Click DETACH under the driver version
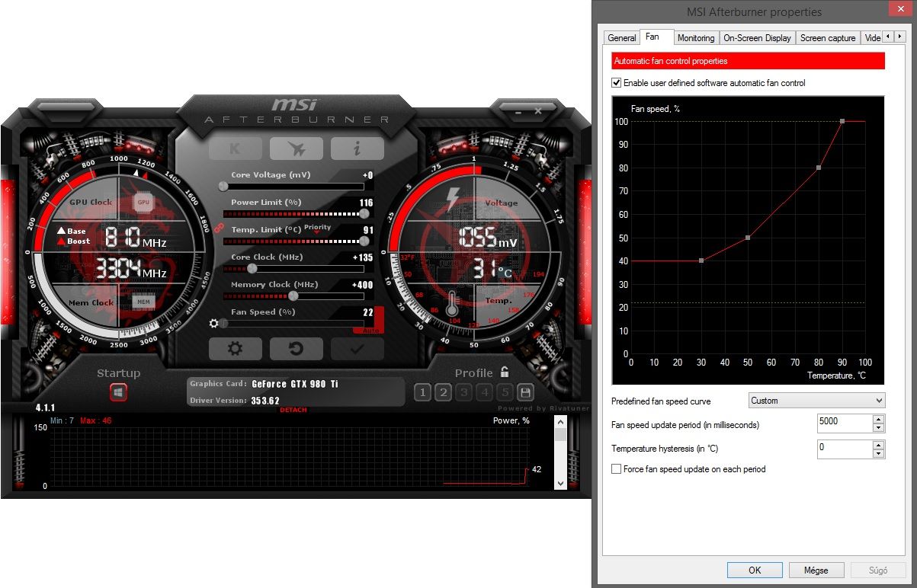The height and width of the screenshot is (588, 917). coord(293,410)
